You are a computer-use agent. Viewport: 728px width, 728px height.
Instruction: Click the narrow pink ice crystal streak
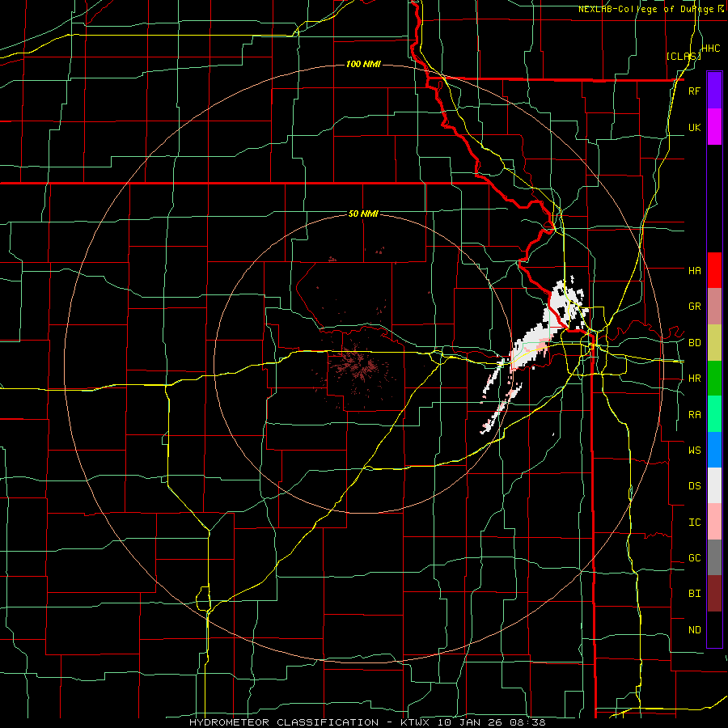click(x=502, y=408)
